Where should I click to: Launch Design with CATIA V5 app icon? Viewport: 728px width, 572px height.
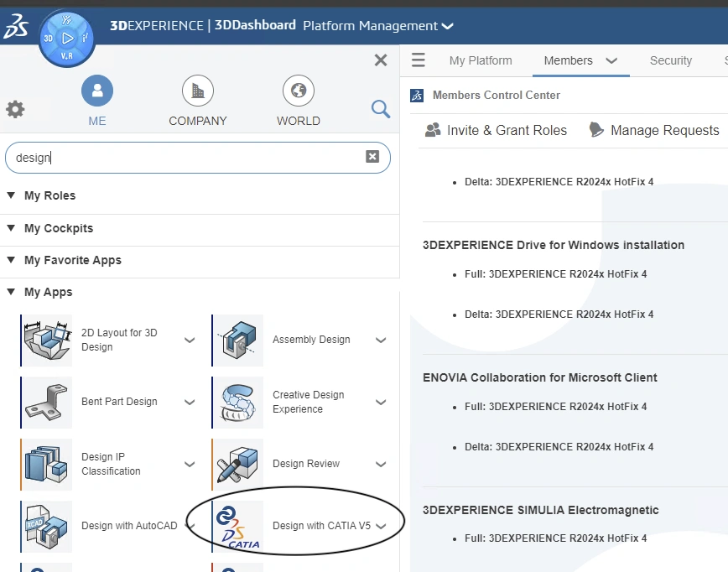[238, 526]
